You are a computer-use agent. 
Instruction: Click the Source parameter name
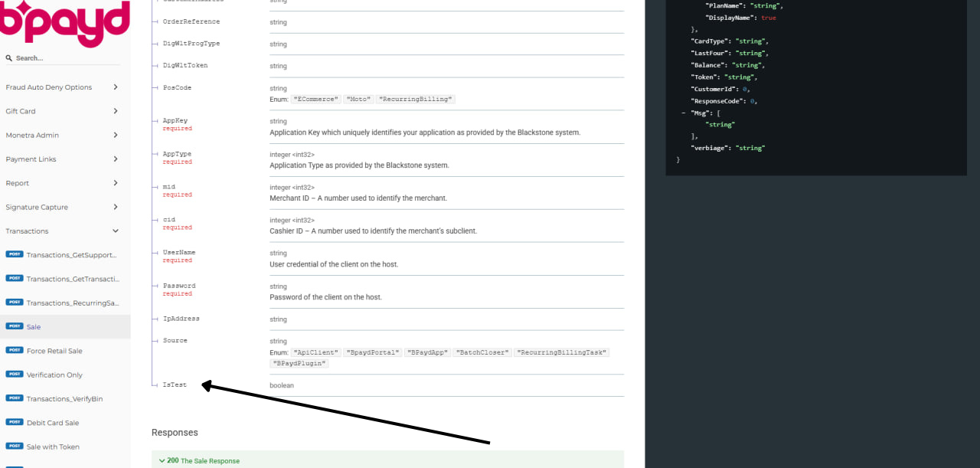pos(175,340)
